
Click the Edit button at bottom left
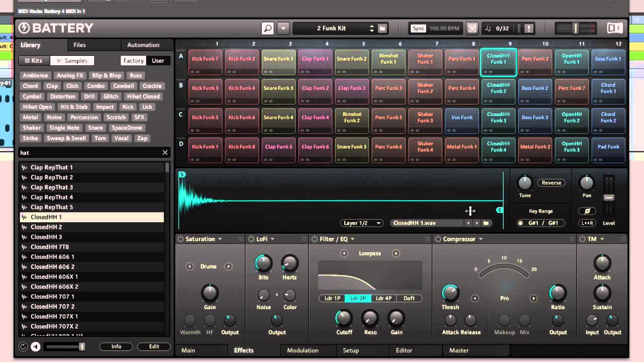pos(153,346)
